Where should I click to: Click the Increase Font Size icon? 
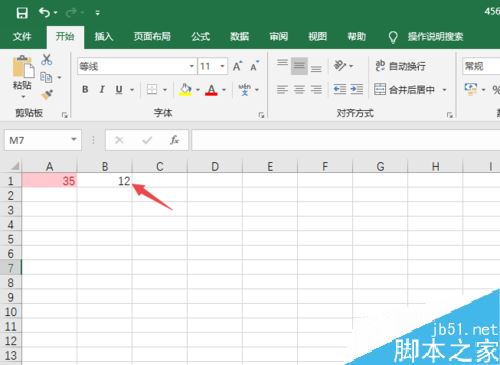(x=237, y=66)
